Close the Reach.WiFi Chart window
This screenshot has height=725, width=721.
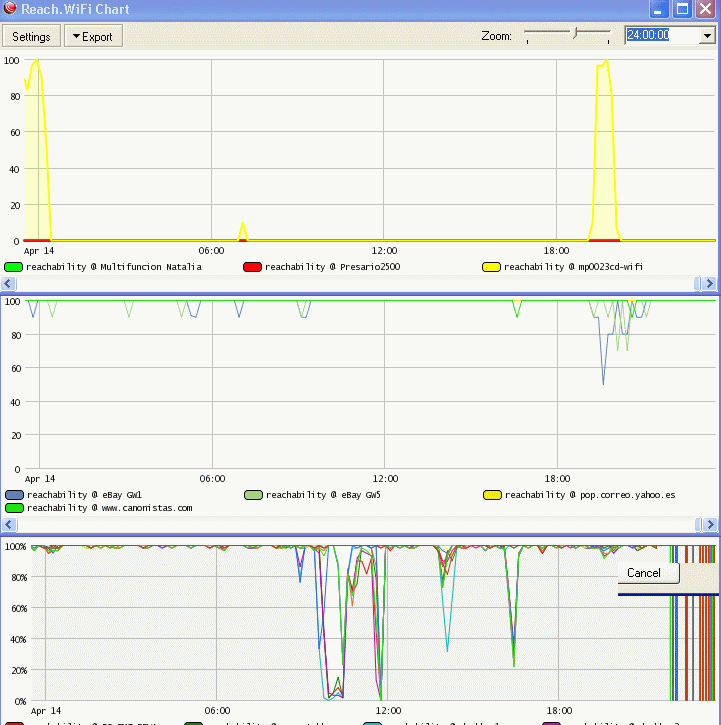706,9
